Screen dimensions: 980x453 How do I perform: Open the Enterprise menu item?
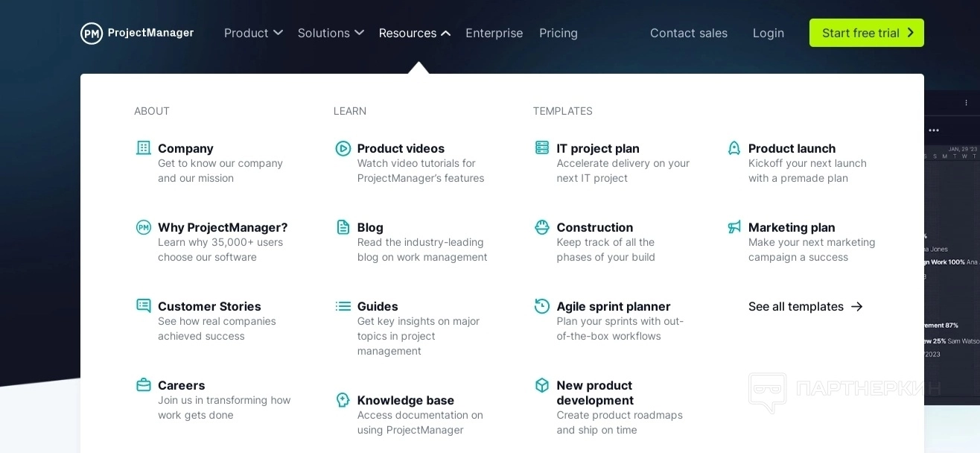pos(494,33)
